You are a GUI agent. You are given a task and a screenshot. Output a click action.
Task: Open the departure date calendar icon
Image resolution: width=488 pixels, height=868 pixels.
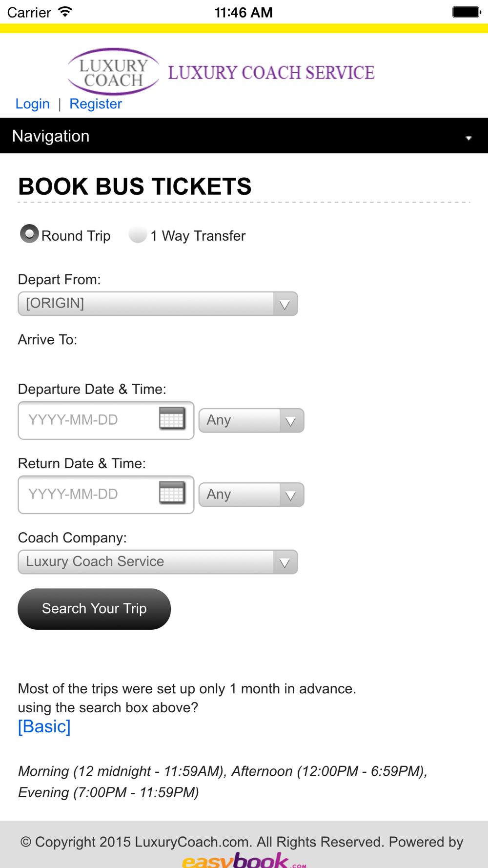[172, 418]
